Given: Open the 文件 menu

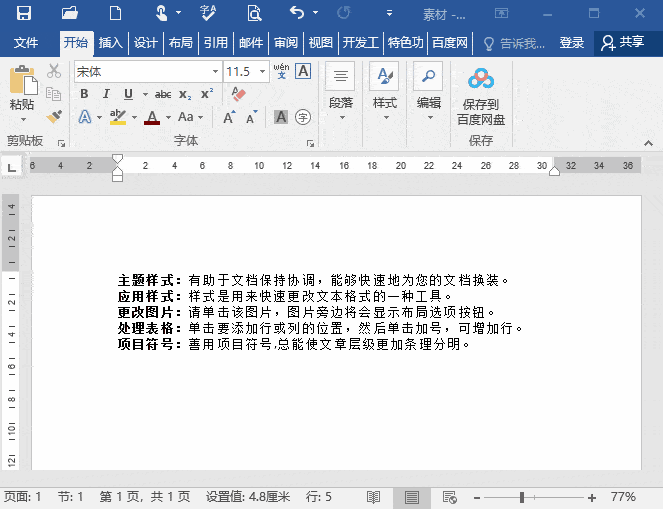Looking at the screenshot, I should (26, 43).
